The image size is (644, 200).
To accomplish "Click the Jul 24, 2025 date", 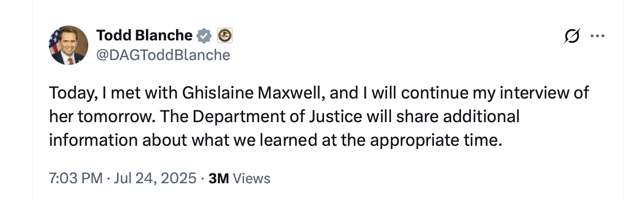I will point(155,178).
